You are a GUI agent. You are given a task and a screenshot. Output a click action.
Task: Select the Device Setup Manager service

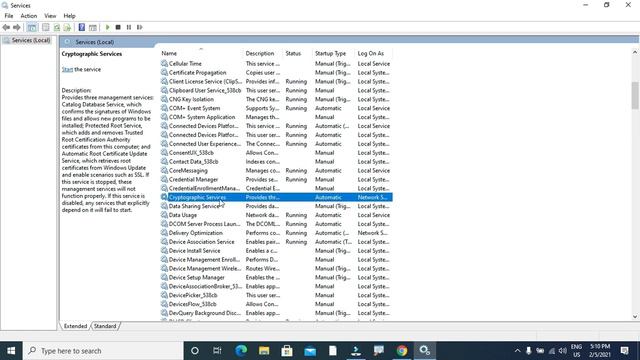pos(276,278)
